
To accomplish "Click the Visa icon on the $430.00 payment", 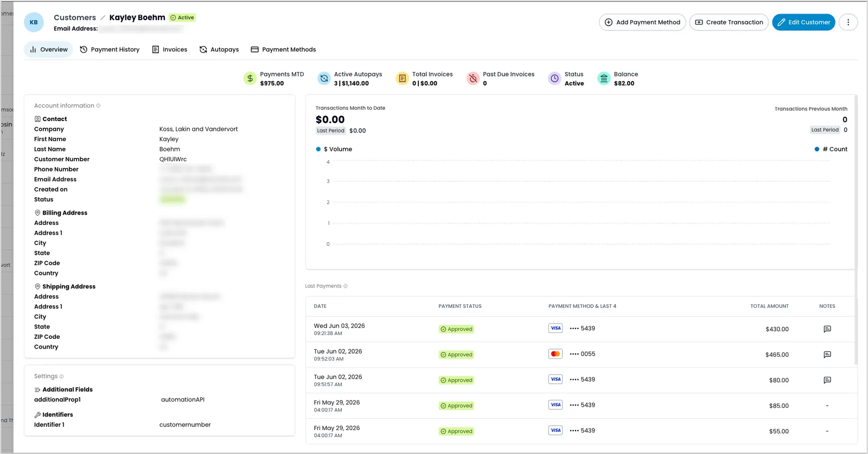I will pyautogui.click(x=556, y=329).
